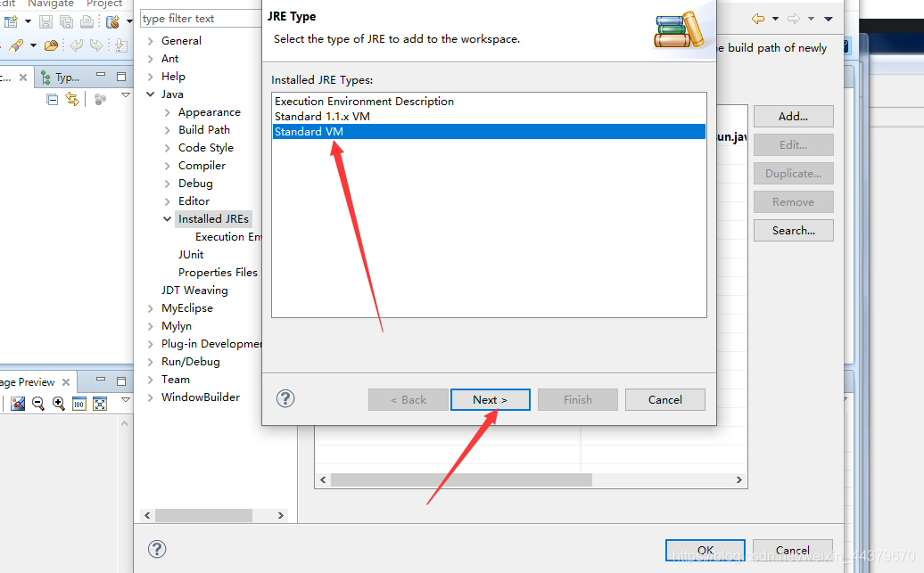Expand the General preferences node

[x=150, y=41]
